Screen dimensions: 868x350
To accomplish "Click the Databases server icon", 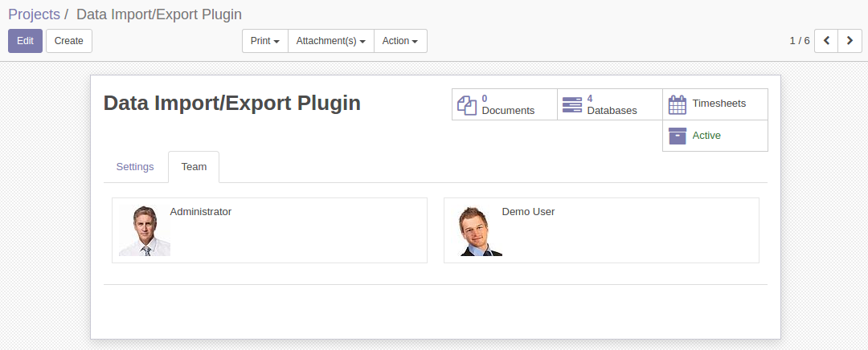I will (x=572, y=104).
